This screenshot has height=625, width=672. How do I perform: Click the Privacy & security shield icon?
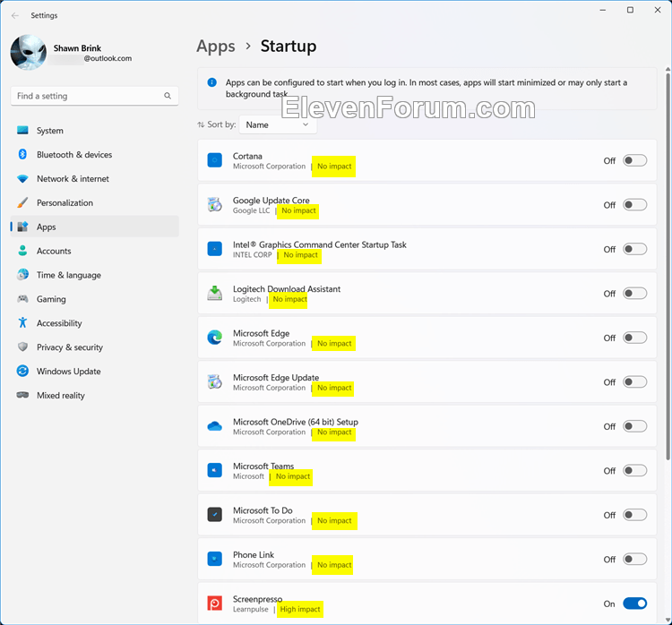pyautogui.click(x=22, y=347)
